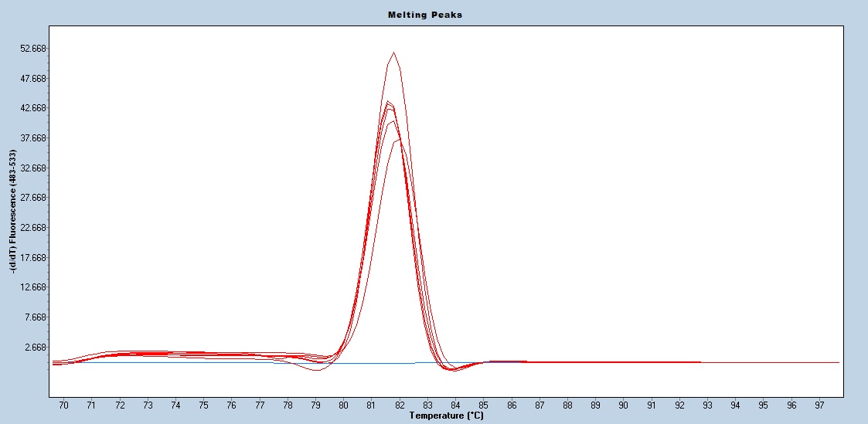Click the 79 temperature axis tick label
868x424 pixels.
pyautogui.click(x=315, y=405)
